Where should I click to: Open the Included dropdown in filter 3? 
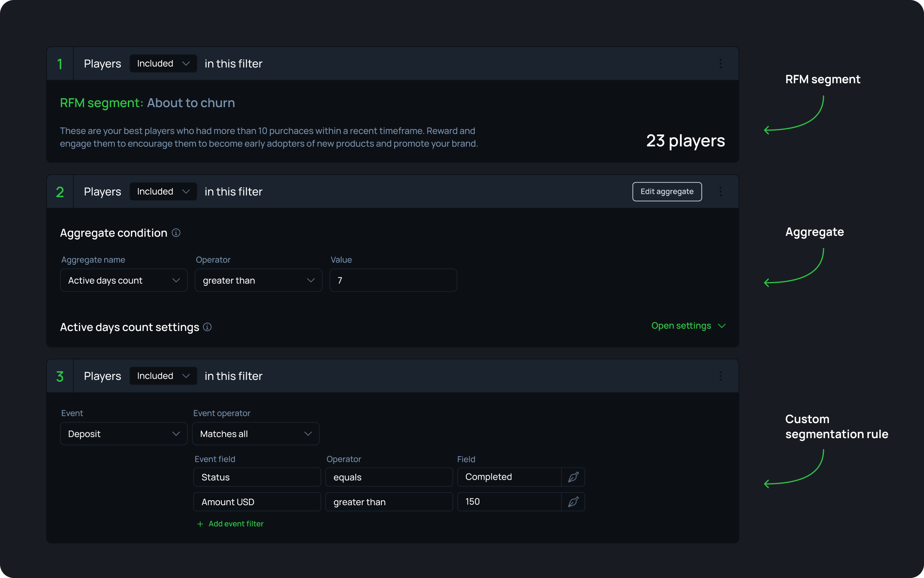[x=163, y=376]
